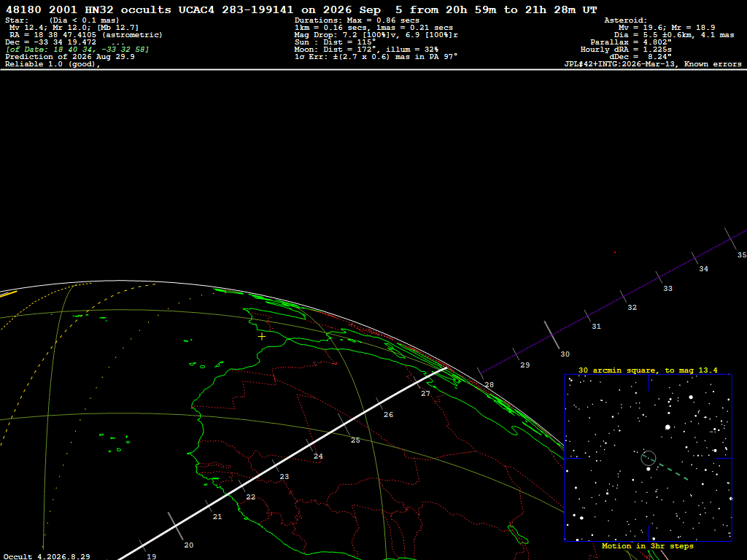Click the Occult 4.2026.8.29 version label
747x560 pixels.
tap(47, 556)
